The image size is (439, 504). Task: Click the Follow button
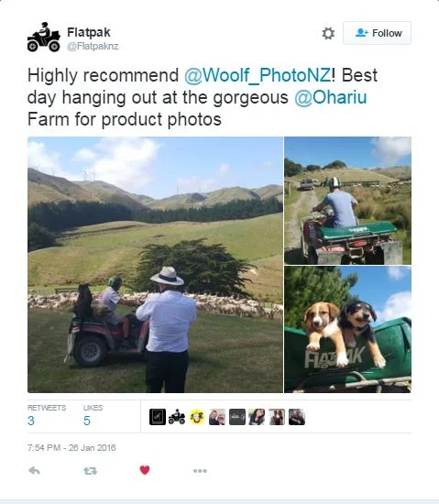(377, 33)
